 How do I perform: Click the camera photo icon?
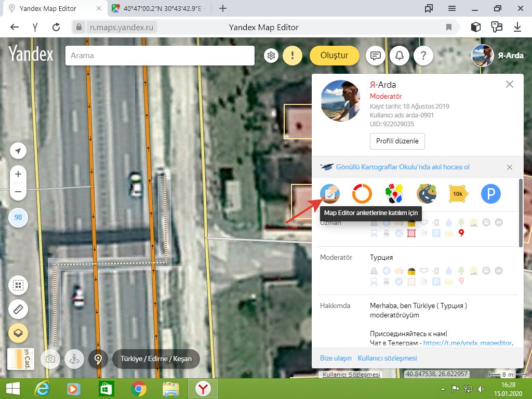pyautogui.click(x=50, y=359)
